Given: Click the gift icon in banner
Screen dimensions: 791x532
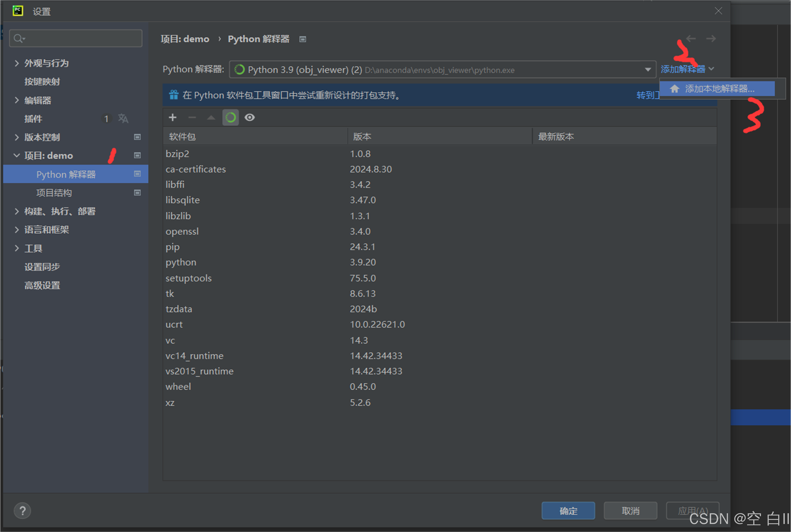Looking at the screenshot, I should [x=174, y=95].
